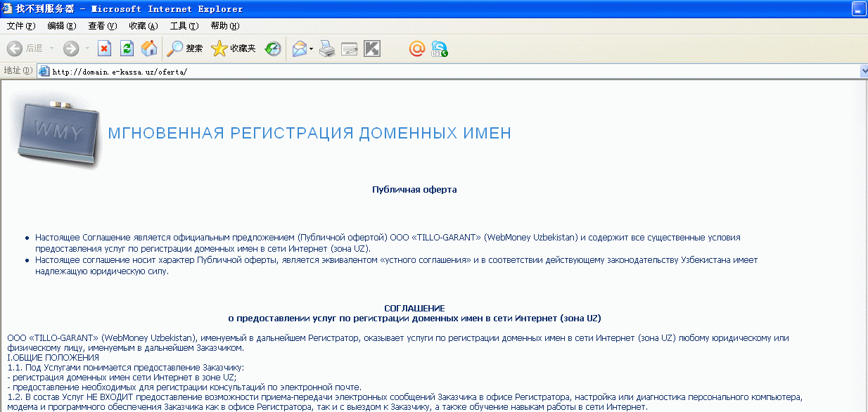Open the 帮助(H) menu

(224, 26)
